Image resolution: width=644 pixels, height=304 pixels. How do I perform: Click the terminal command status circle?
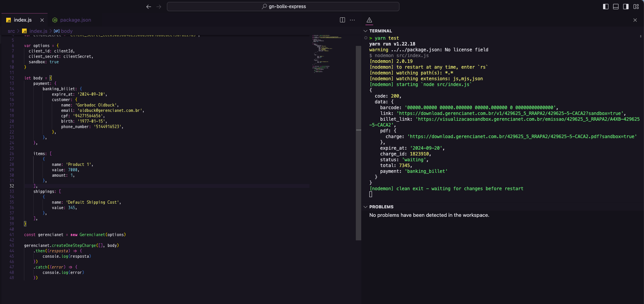(x=365, y=38)
